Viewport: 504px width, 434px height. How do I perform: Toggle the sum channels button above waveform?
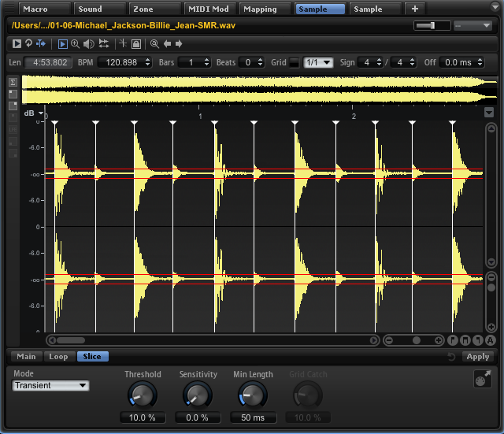(13, 82)
